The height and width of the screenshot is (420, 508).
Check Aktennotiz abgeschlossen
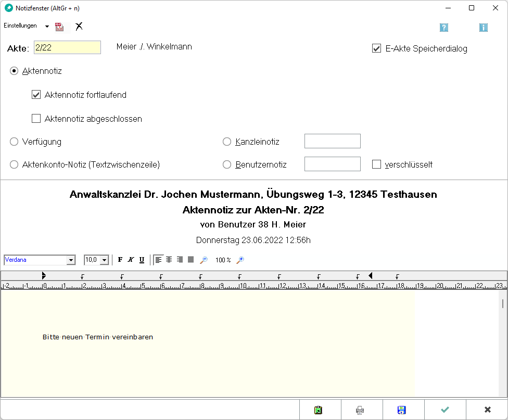[36, 119]
